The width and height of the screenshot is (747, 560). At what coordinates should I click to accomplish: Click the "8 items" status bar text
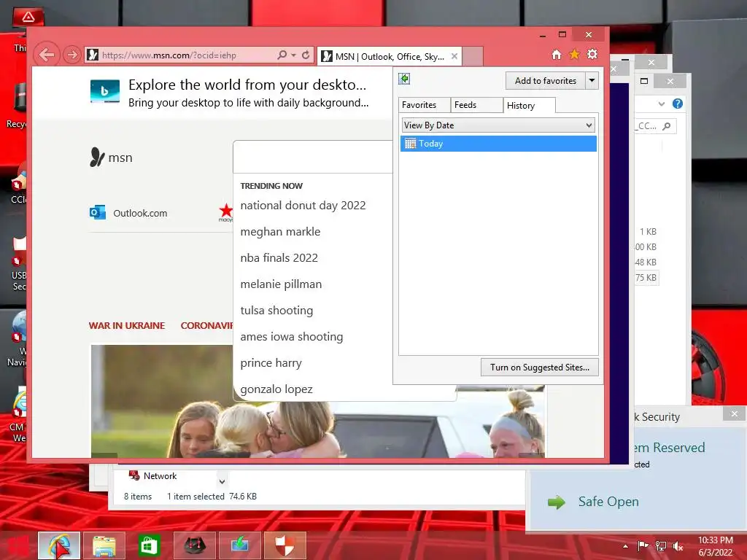click(x=138, y=496)
